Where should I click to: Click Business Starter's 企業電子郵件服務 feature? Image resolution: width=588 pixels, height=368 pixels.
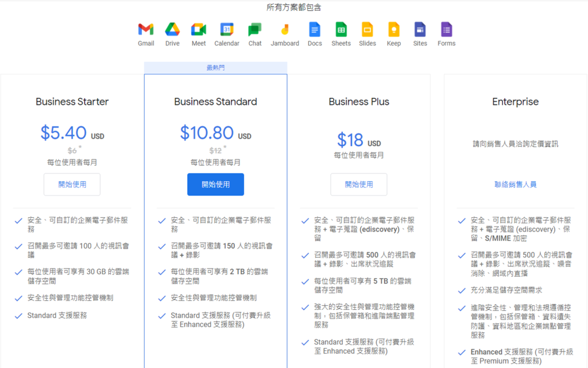(x=78, y=225)
